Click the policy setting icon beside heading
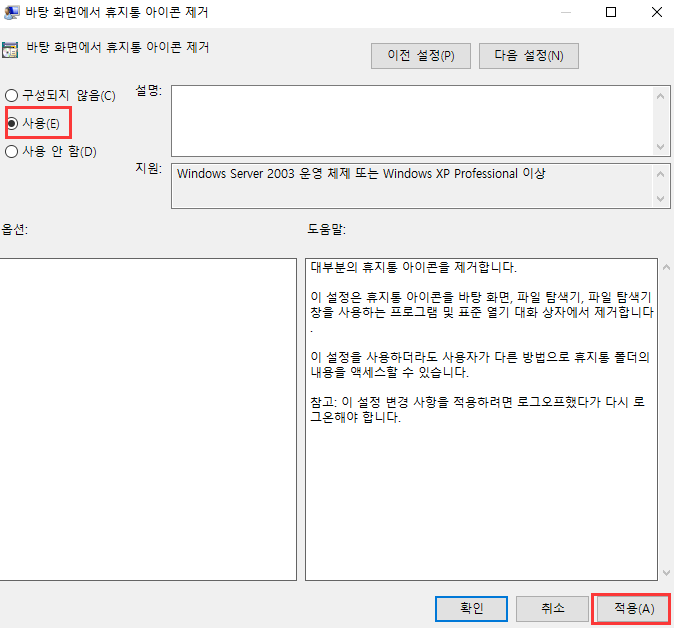This screenshot has width=674, height=628. click(x=10, y=50)
